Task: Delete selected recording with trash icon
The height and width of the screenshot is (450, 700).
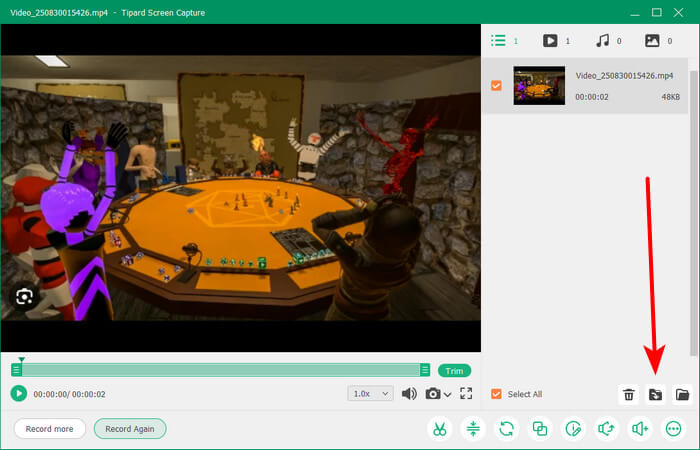Action: [629, 394]
